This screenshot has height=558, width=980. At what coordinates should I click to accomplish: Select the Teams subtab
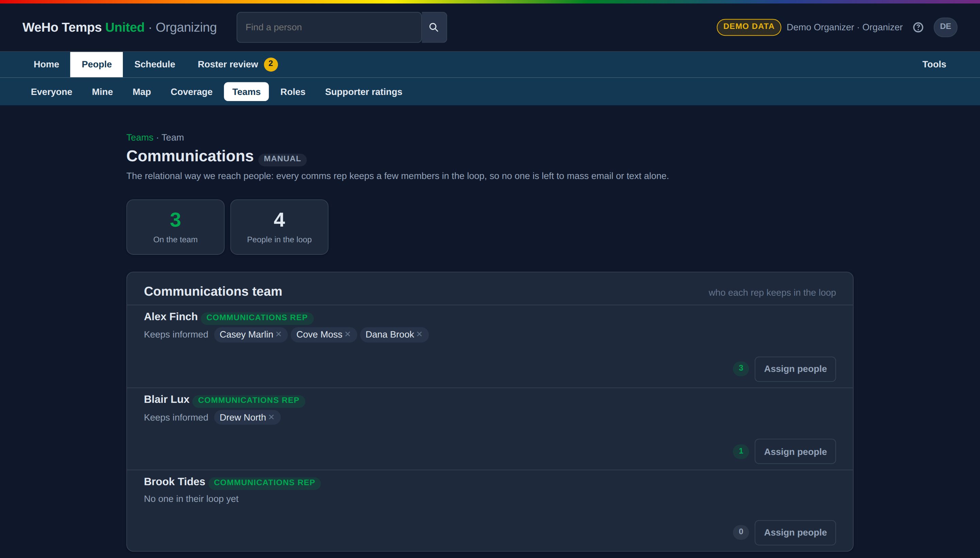click(246, 92)
